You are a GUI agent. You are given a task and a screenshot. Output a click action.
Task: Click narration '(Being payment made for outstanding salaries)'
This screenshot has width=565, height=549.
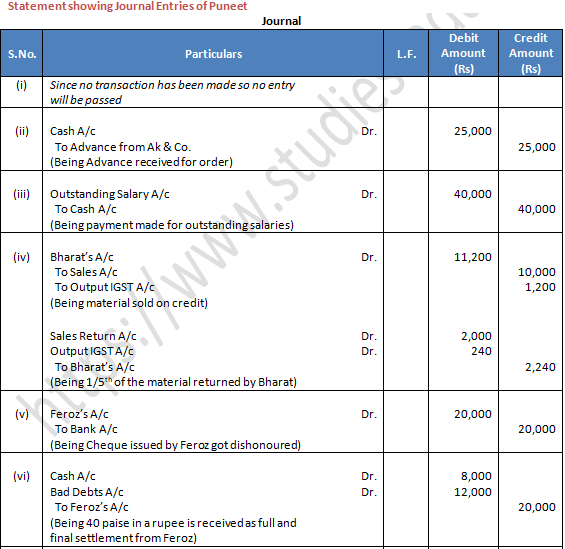(x=172, y=225)
